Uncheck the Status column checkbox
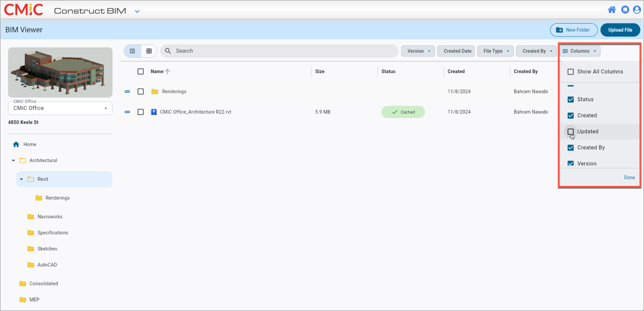The image size is (644, 311). [571, 99]
